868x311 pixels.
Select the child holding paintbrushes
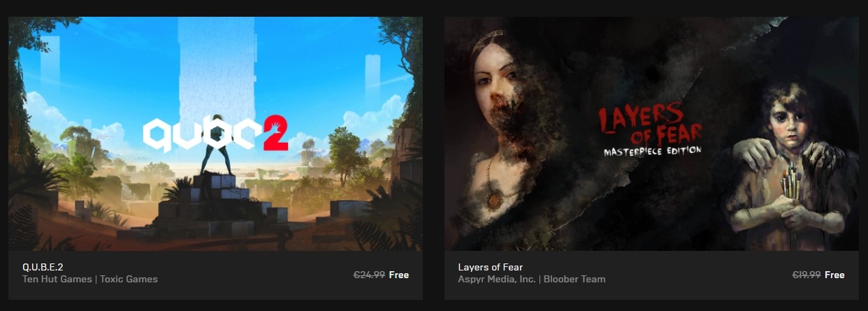click(x=790, y=168)
